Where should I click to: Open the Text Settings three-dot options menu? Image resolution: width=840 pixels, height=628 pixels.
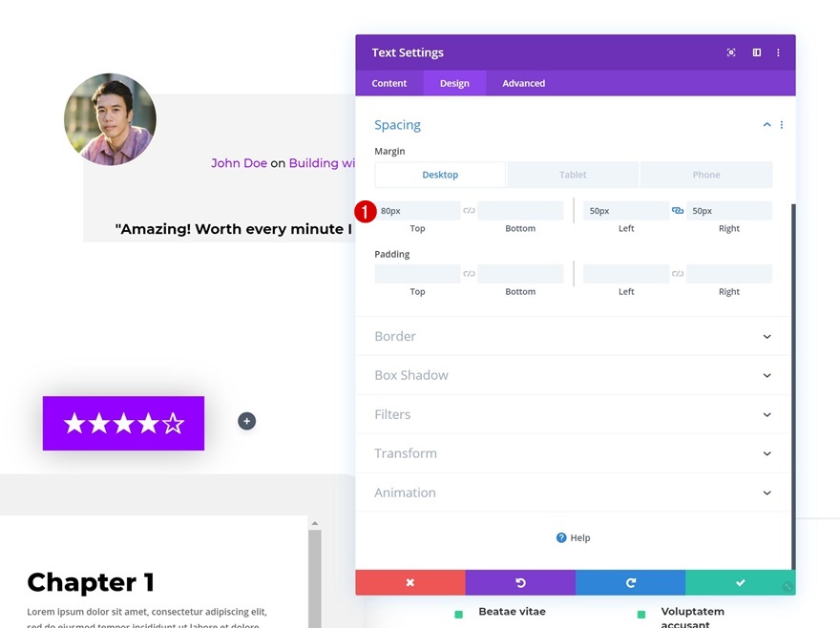point(778,52)
